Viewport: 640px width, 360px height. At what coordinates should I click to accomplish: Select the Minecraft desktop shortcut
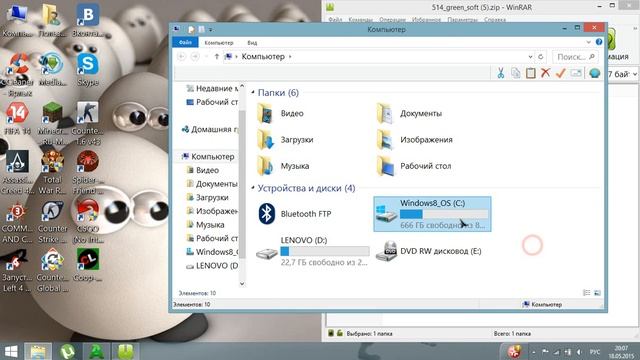[x=53, y=124]
